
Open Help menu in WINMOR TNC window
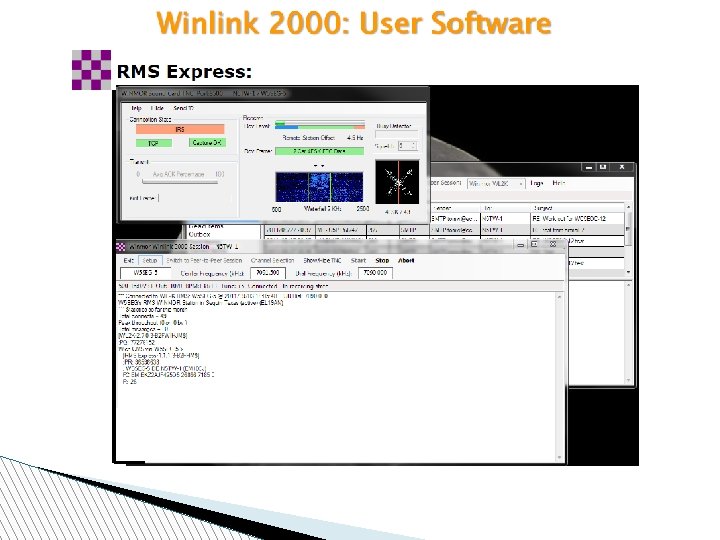pyautogui.click(x=136, y=108)
